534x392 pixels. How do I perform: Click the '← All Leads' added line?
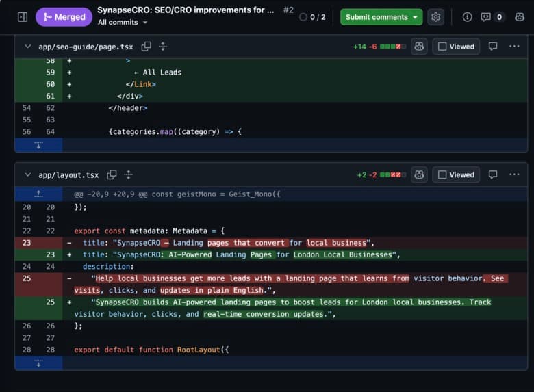(x=271, y=73)
